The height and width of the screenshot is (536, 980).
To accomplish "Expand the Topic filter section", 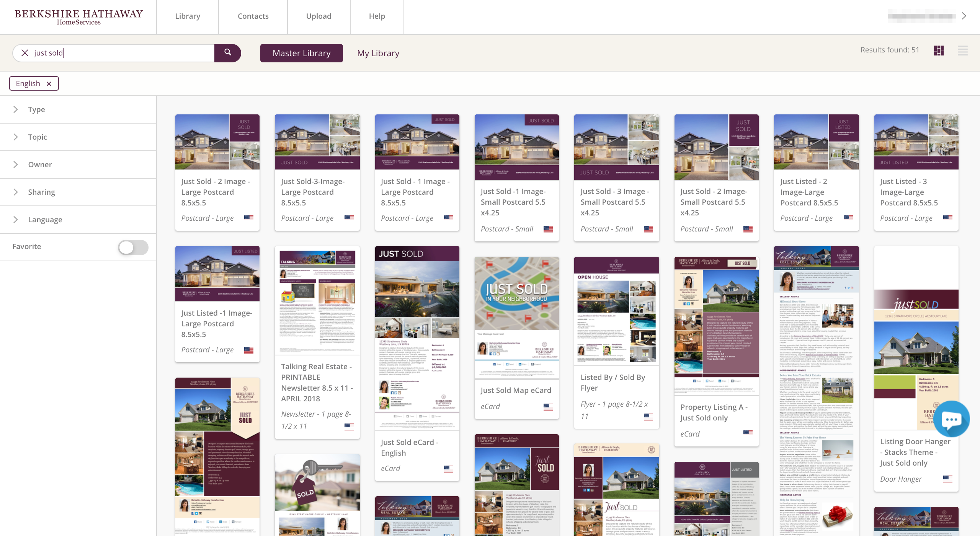I will 37,137.
